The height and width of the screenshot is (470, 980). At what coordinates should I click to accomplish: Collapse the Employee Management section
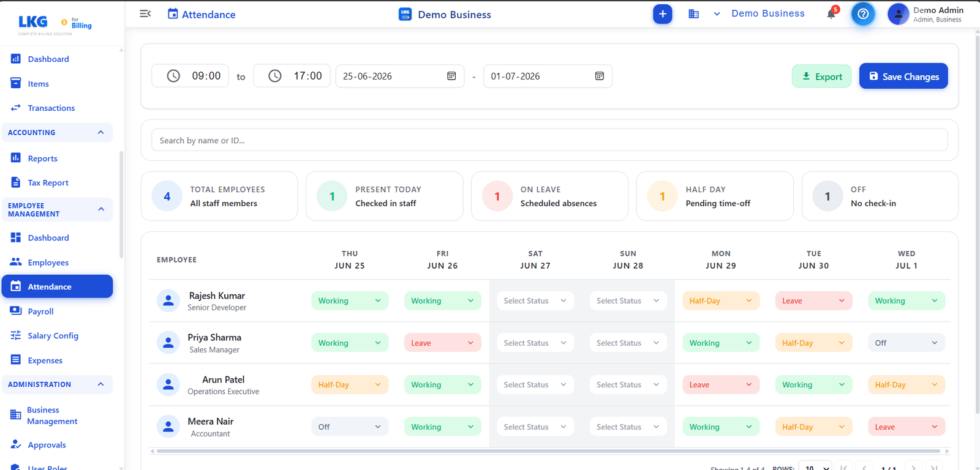click(x=101, y=209)
